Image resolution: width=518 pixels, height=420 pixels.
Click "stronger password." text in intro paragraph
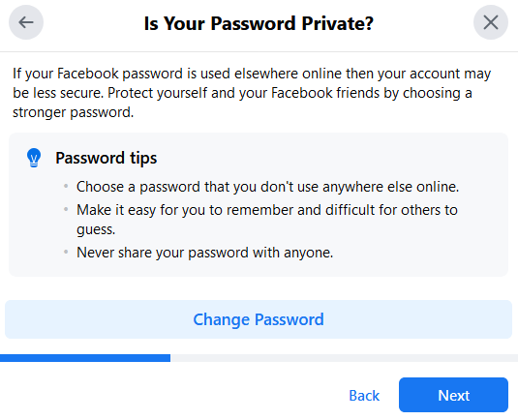coord(73,112)
